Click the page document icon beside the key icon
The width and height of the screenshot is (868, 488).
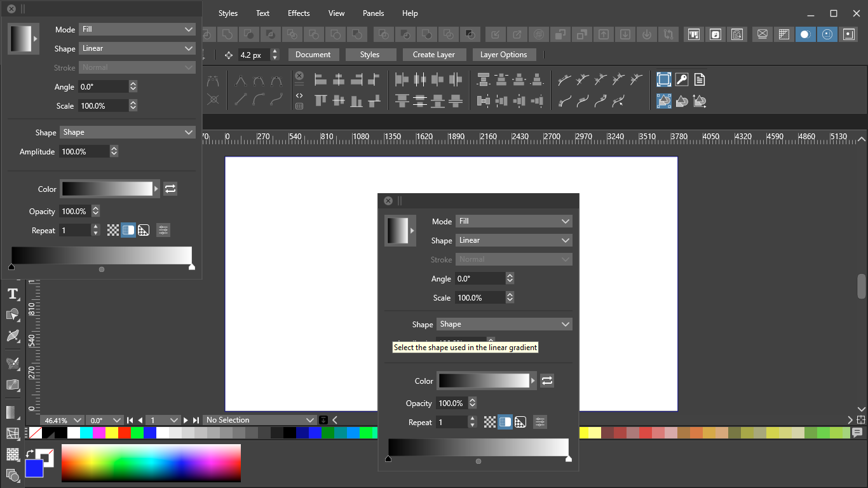[700, 79]
